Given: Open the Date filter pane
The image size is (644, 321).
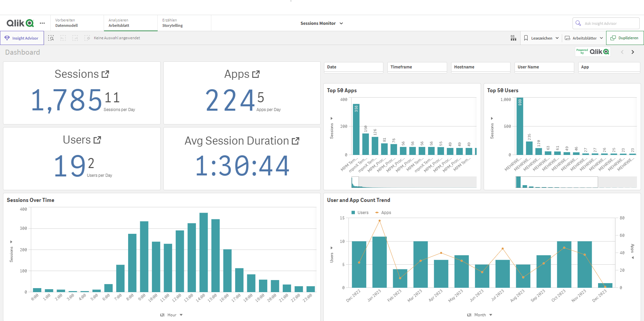Looking at the screenshot, I should 354,67.
